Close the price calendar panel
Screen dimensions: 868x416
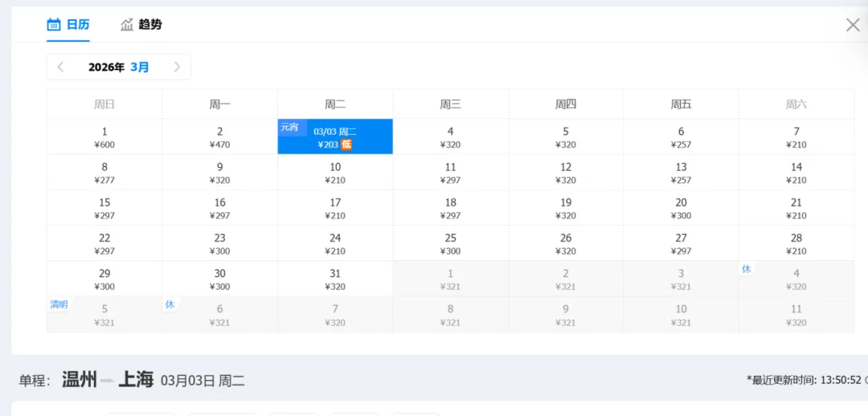pos(853,25)
